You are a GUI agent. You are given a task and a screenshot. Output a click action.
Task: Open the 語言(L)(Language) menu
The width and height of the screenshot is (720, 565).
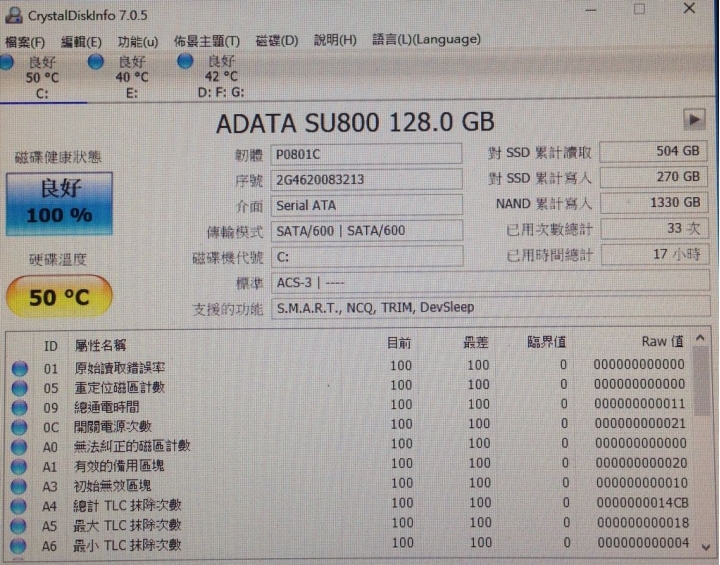[x=427, y=39]
